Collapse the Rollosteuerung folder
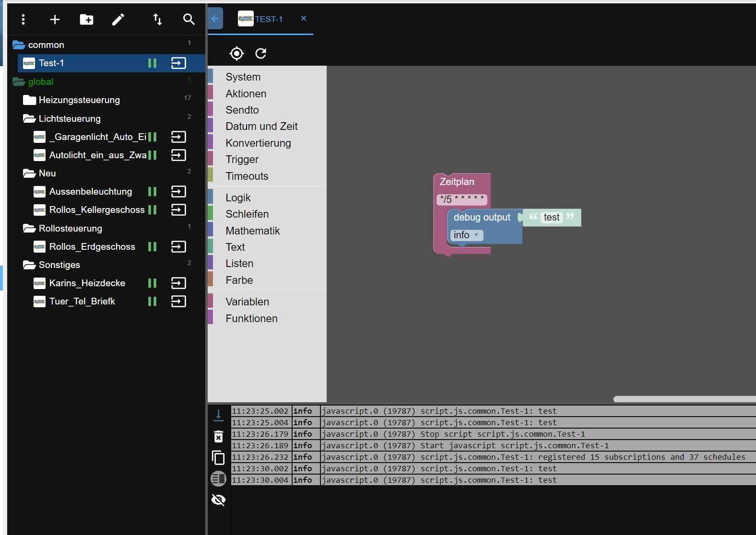Viewport: 756px width, 535px height. [29, 229]
